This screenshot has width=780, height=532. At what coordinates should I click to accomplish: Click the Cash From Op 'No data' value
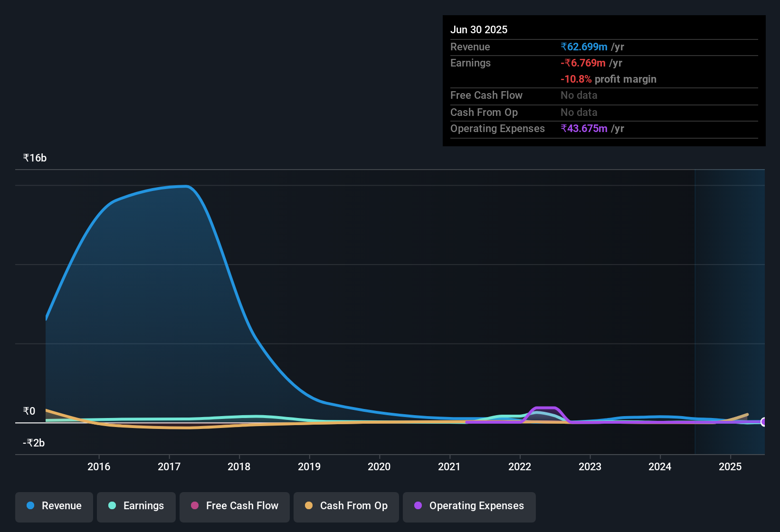579,112
